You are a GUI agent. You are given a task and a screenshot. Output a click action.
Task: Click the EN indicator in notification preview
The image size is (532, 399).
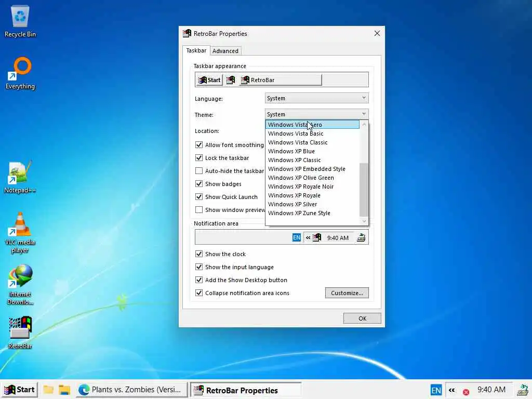[x=297, y=237]
